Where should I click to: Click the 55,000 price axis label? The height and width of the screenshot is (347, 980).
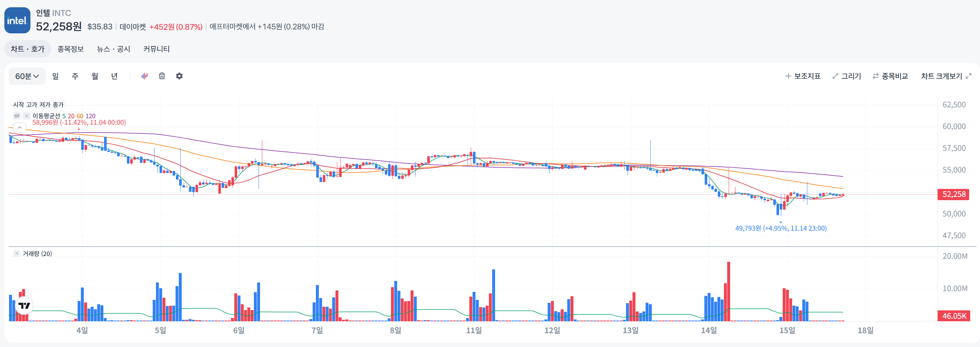(x=954, y=170)
